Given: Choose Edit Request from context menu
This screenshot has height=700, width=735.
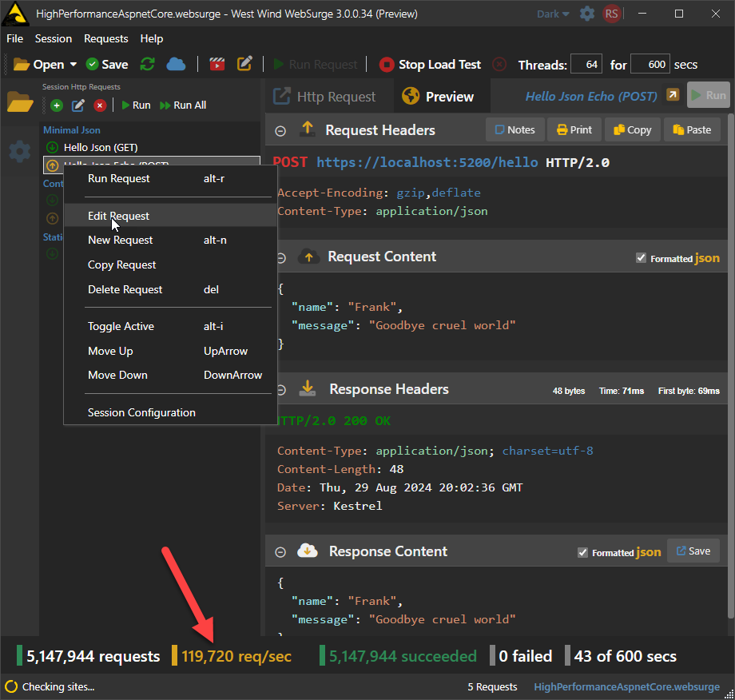Looking at the screenshot, I should point(169,216).
